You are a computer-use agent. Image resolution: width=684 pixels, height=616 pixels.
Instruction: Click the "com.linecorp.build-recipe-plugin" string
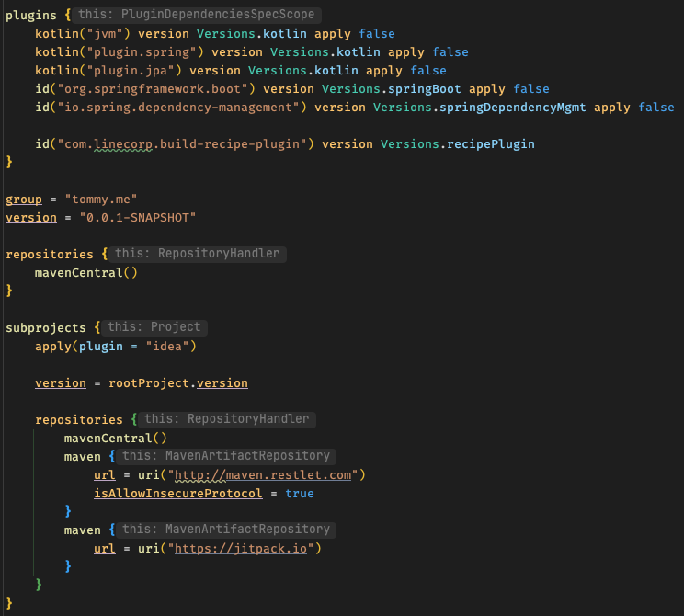click(x=181, y=144)
